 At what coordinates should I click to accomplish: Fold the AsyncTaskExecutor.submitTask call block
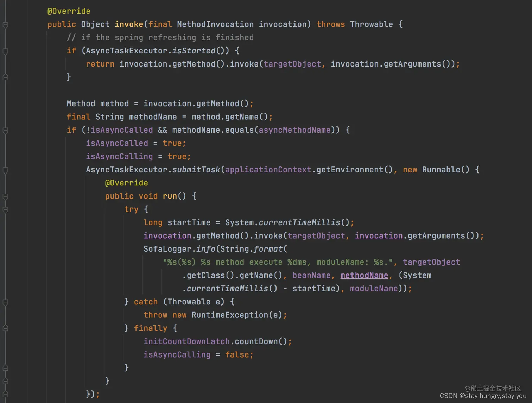(x=5, y=170)
